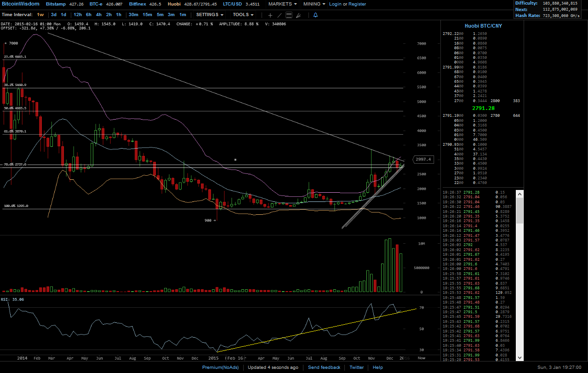This screenshot has width=588, height=373.
Task: Click the Difficulty value 103,880,340,815
Action: coord(559,3)
